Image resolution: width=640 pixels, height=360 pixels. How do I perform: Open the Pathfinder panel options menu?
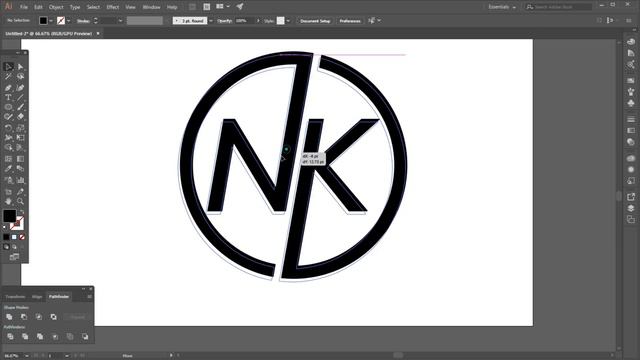[x=89, y=297]
